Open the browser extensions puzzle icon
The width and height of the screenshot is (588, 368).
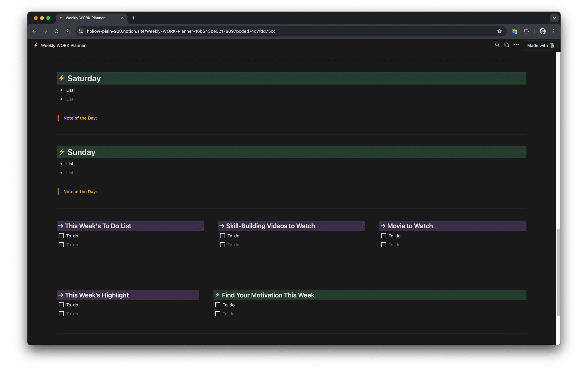click(526, 31)
